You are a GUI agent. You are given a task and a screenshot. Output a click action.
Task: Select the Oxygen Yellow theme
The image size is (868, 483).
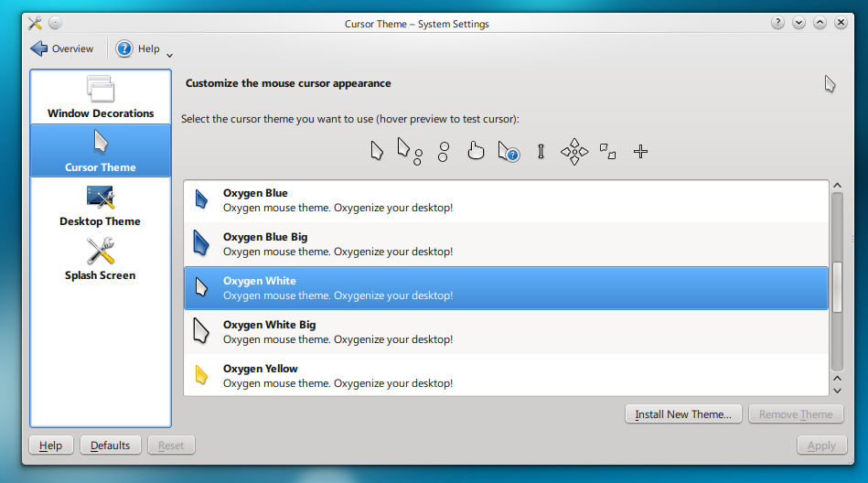coord(506,375)
